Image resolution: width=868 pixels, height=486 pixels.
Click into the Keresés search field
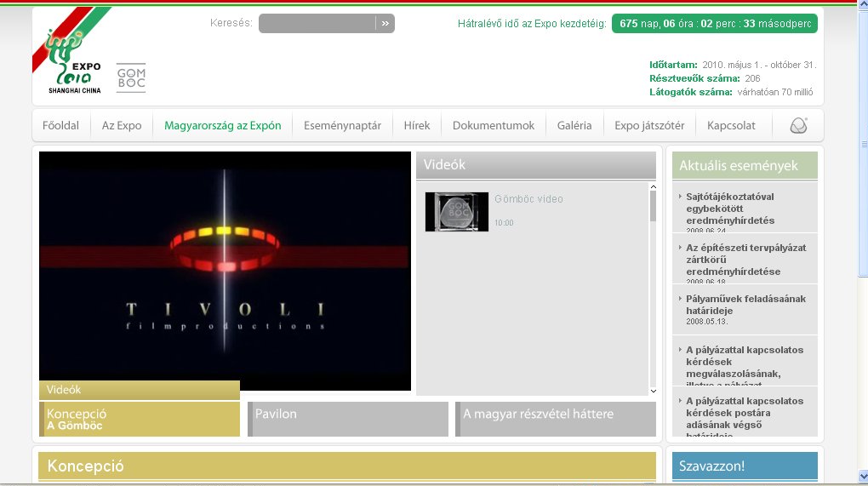pos(317,23)
